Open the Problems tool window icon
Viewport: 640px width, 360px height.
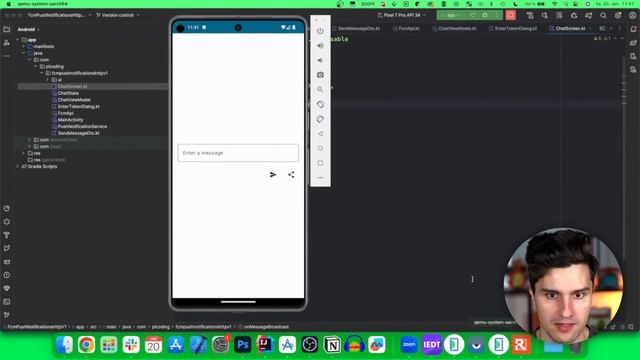click(x=7, y=275)
